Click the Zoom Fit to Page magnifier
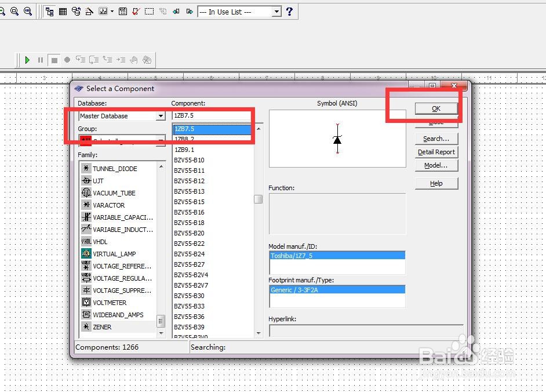Viewport: 546px width, 392px height. [x=27, y=12]
